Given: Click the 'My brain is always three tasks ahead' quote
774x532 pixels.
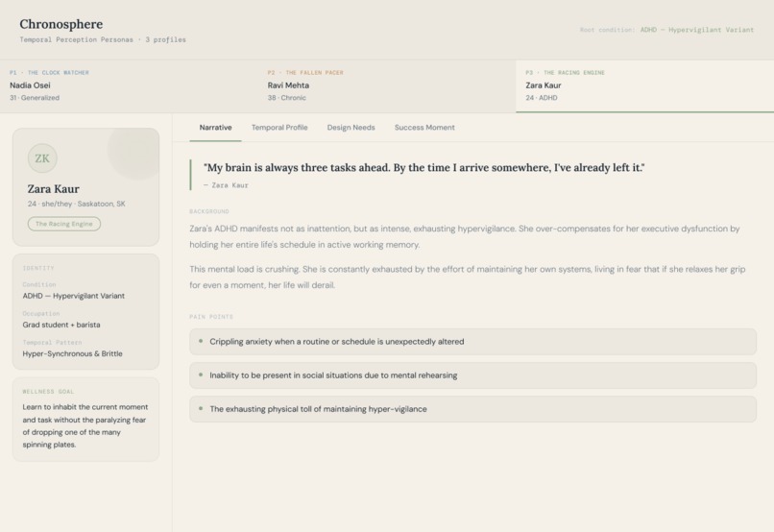Looking at the screenshot, I should tap(424, 168).
